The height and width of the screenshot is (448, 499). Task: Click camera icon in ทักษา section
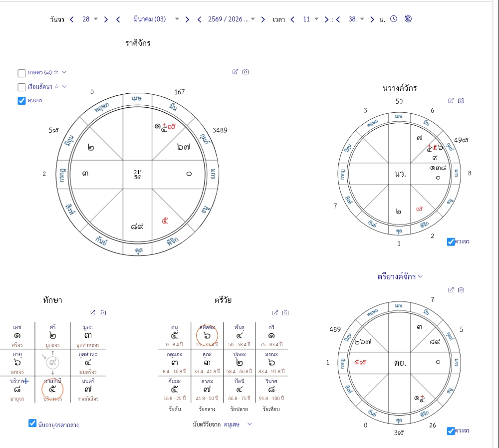pyautogui.click(x=103, y=313)
